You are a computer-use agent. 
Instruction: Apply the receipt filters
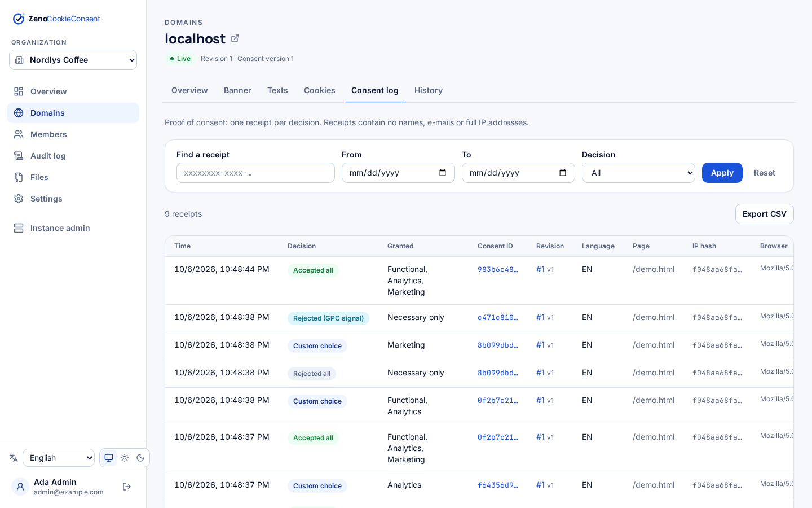tap(722, 173)
